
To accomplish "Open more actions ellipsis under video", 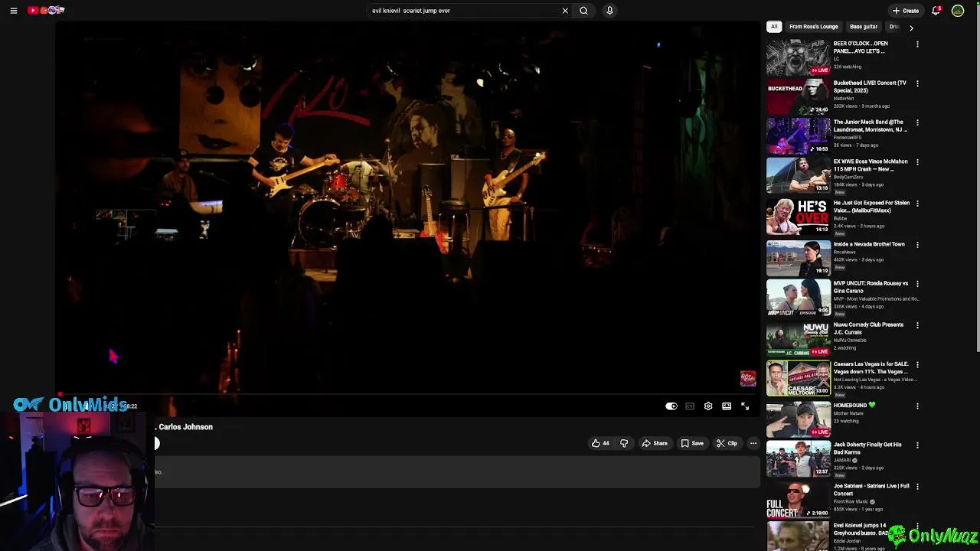I will click(x=753, y=443).
